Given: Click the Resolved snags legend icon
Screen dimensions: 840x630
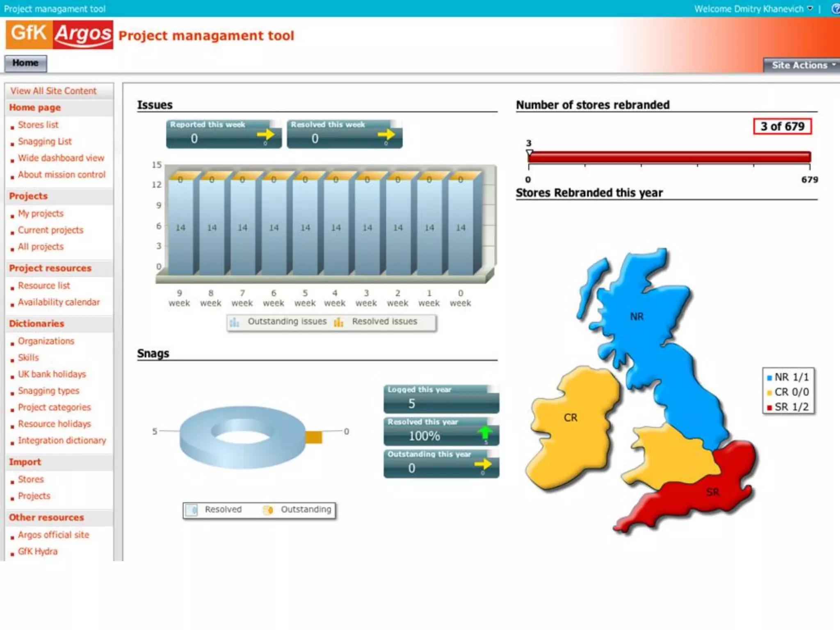Looking at the screenshot, I should [192, 510].
